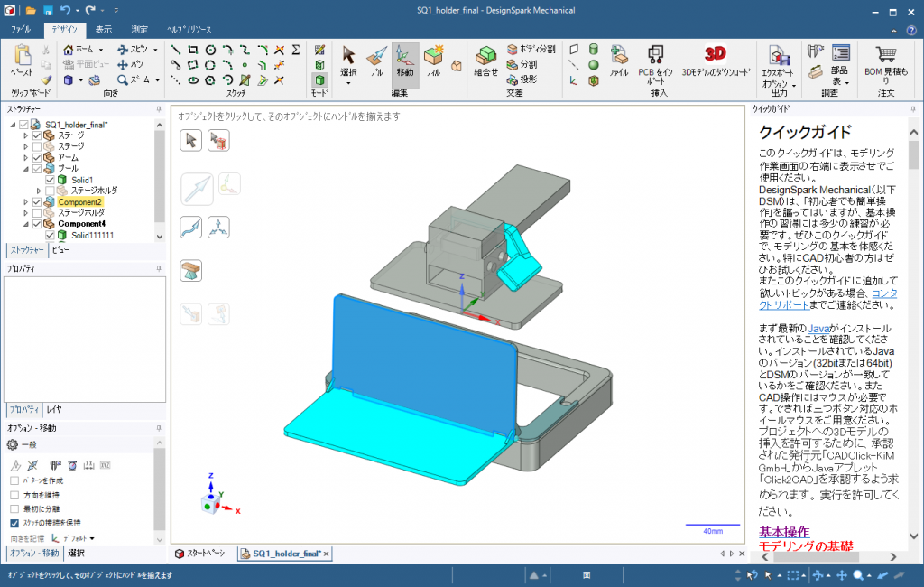
Task: Click the フィル (Fill) tool
Action: (434, 60)
